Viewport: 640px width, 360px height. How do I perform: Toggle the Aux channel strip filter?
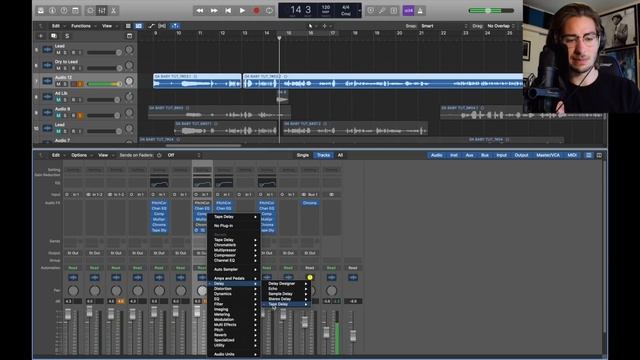pos(469,155)
